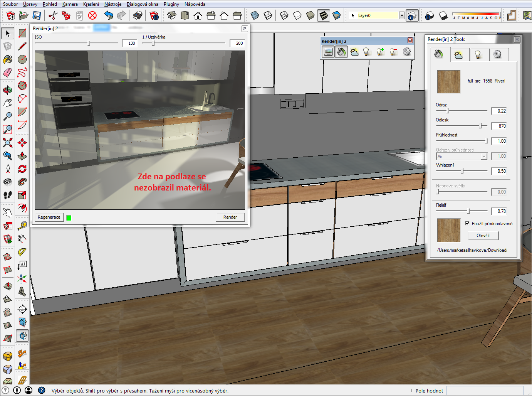Open the Kamera menu

[70, 4]
